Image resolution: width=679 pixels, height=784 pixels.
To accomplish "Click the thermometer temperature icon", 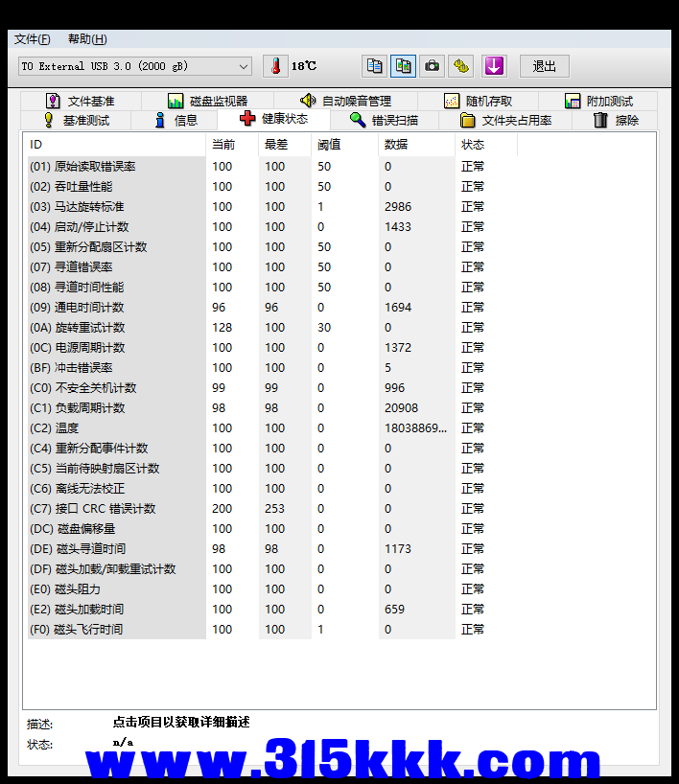I will click(275, 66).
